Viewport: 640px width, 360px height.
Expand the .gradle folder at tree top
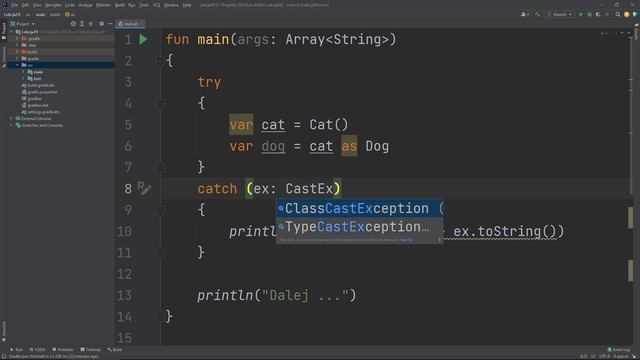pos(17,38)
